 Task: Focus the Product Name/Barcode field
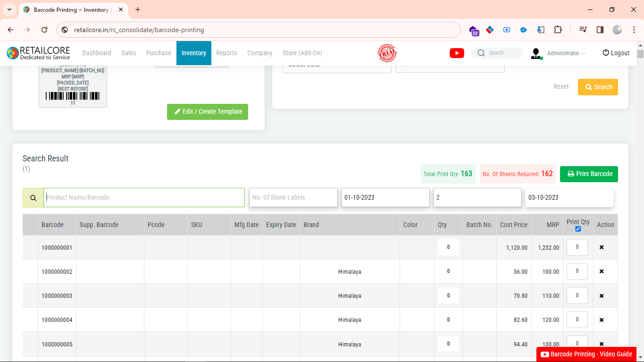[x=144, y=197]
